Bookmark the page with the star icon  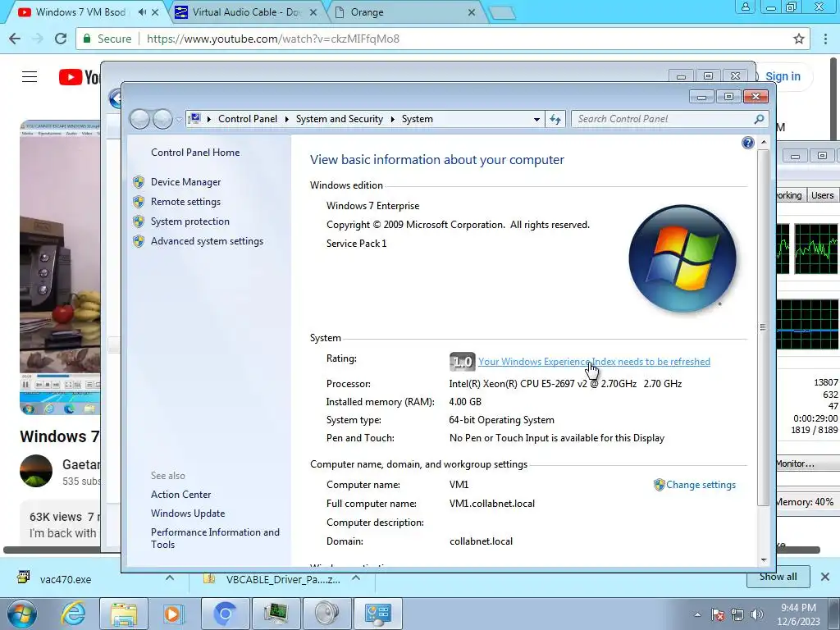[799, 39]
